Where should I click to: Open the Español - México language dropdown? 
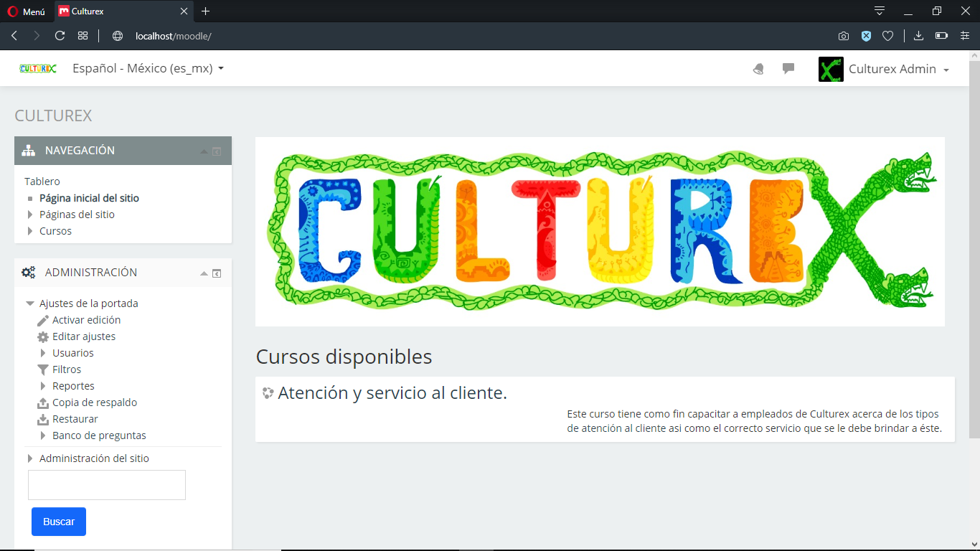pyautogui.click(x=148, y=69)
